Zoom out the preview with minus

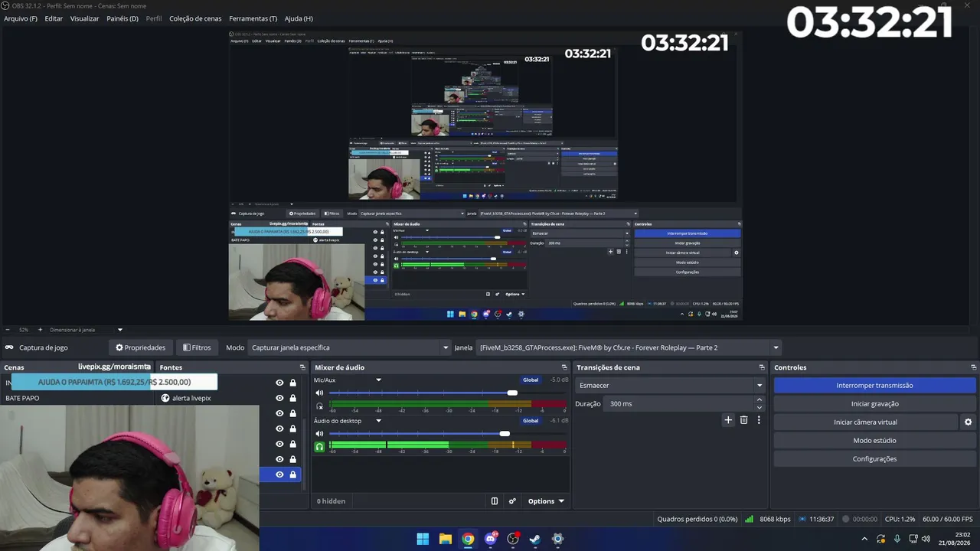[x=8, y=330]
